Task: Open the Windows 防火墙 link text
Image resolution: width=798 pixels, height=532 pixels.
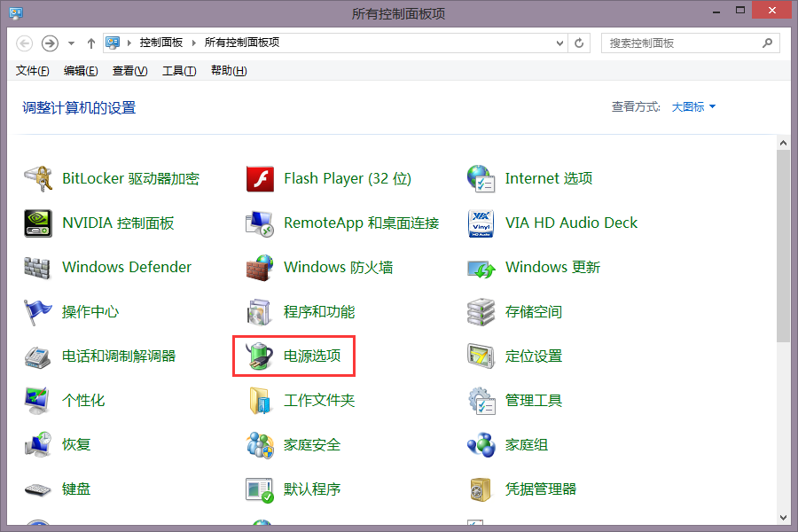Action: (339, 267)
